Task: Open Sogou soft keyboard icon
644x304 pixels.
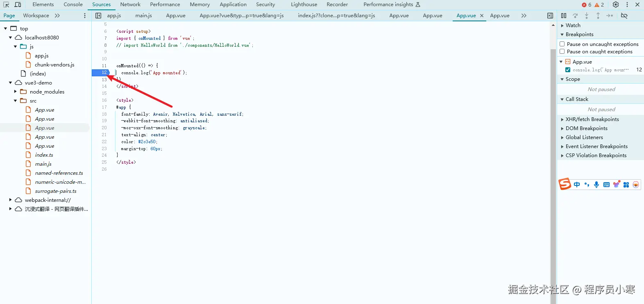Action: point(606,185)
